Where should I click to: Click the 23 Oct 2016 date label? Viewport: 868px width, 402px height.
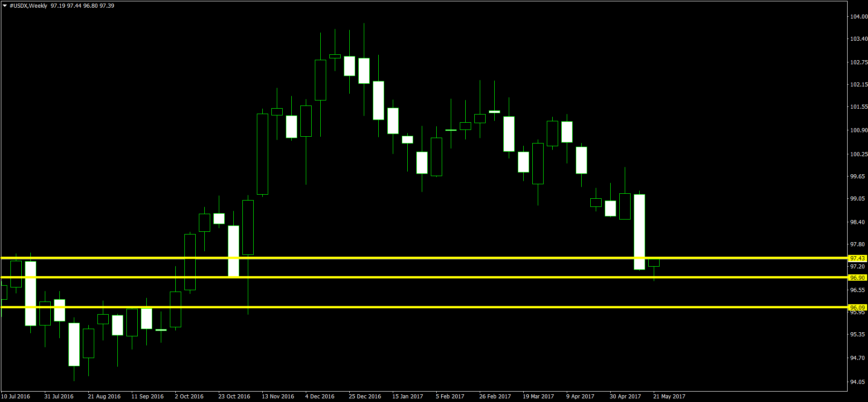pyautogui.click(x=234, y=397)
